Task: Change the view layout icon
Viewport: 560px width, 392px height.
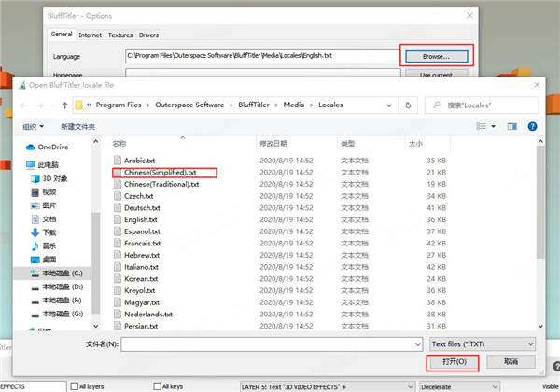Action: pos(481,126)
